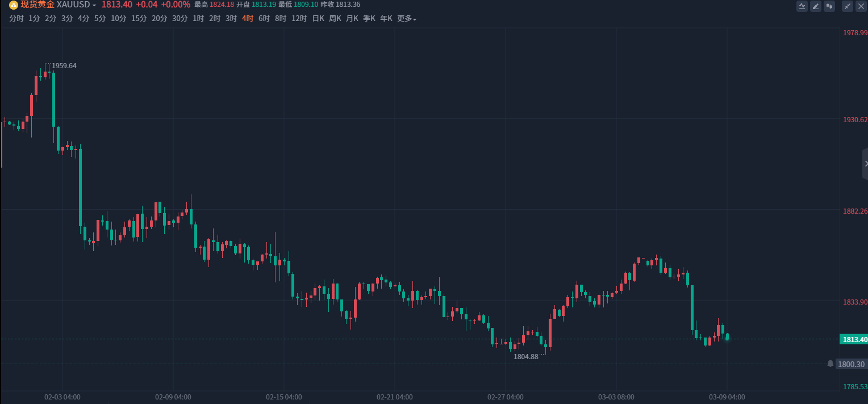Select the 5分 timeframe
The image size is (868, 404).
tap(100, 18)
